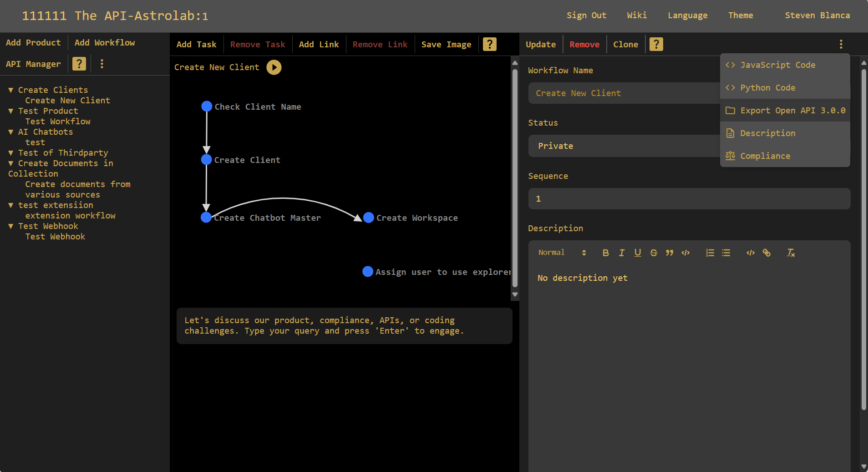Toggle italic formatting in description editor

[x=621, y=253]
